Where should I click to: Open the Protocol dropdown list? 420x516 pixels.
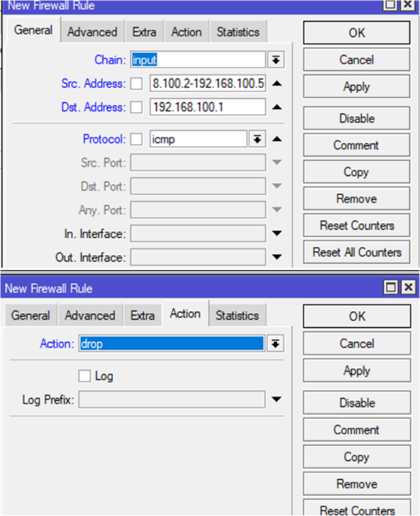coord(257,139)
